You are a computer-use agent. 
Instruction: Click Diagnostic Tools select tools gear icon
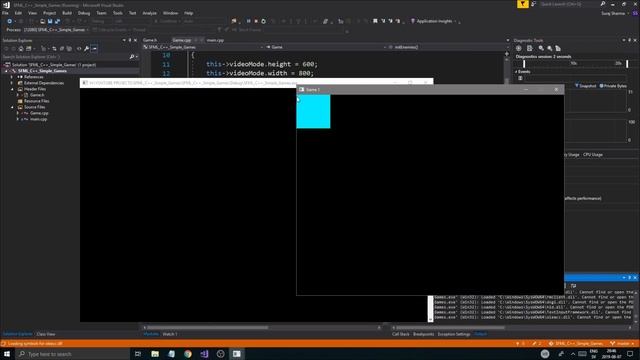tap(519, 48)
